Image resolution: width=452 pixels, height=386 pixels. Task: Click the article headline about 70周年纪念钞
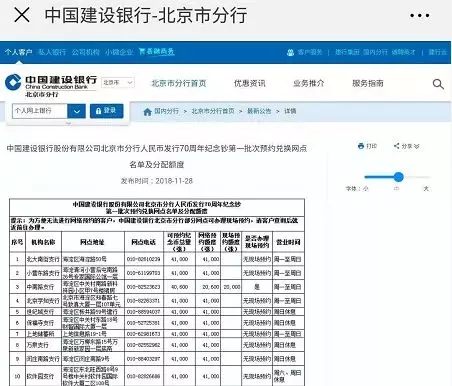157,156
